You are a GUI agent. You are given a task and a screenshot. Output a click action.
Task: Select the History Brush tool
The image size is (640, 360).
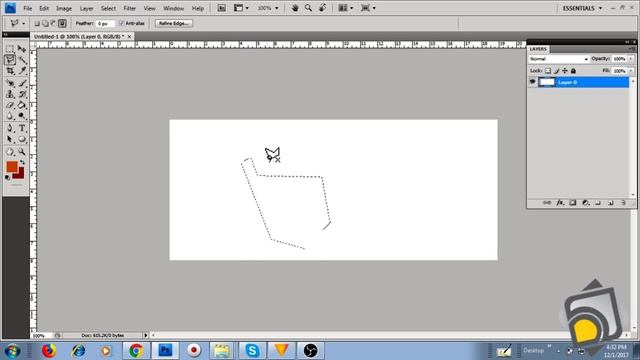click(22, 94)
